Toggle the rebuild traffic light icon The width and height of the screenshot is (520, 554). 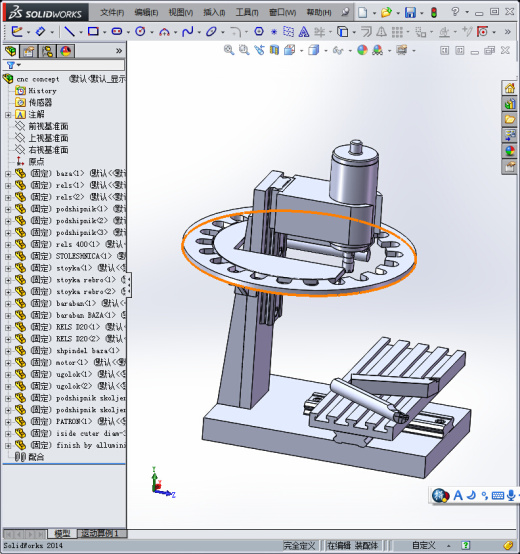(434, 13)
